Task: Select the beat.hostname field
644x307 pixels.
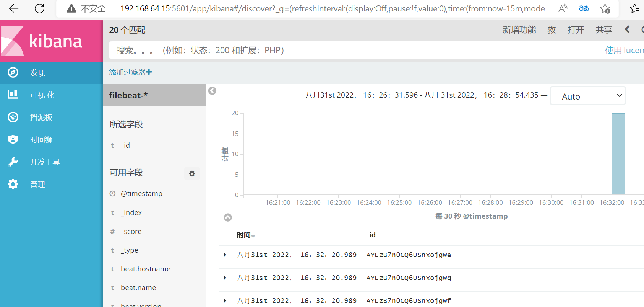Action: point(146,269)
